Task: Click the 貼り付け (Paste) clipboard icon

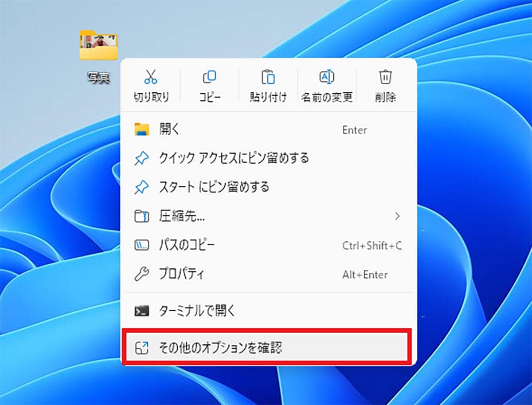Action: (x=268, y=76)
